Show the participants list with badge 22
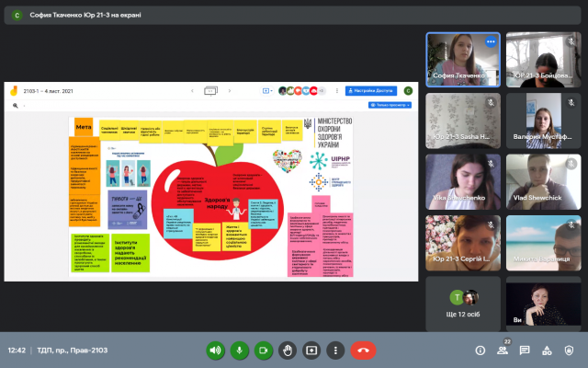This screenshot has height=368, width=588. pos(503,351)
